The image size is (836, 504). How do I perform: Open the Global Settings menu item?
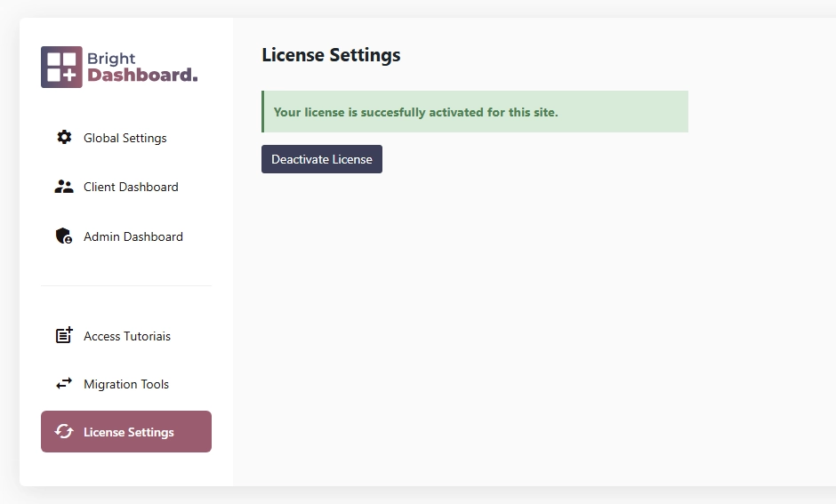[125, 138]
